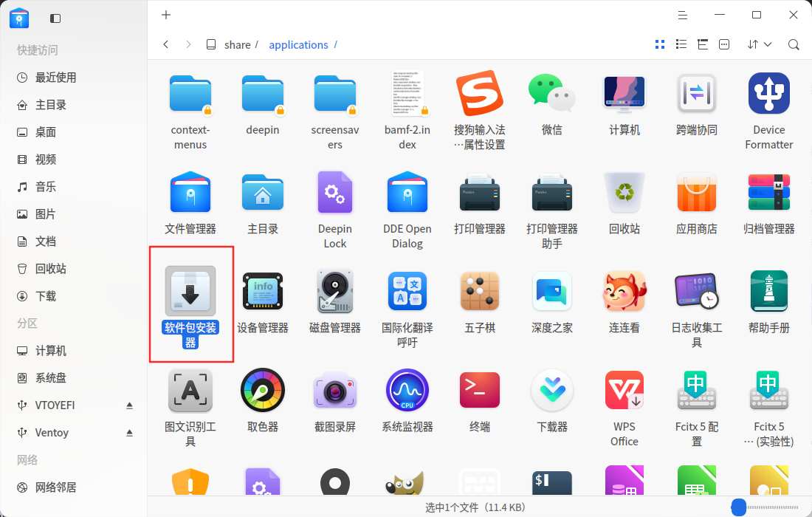Select the 设备管理器 icon
Image resolution: width=812 pixels, height=517 pixels.
point(263,291)
